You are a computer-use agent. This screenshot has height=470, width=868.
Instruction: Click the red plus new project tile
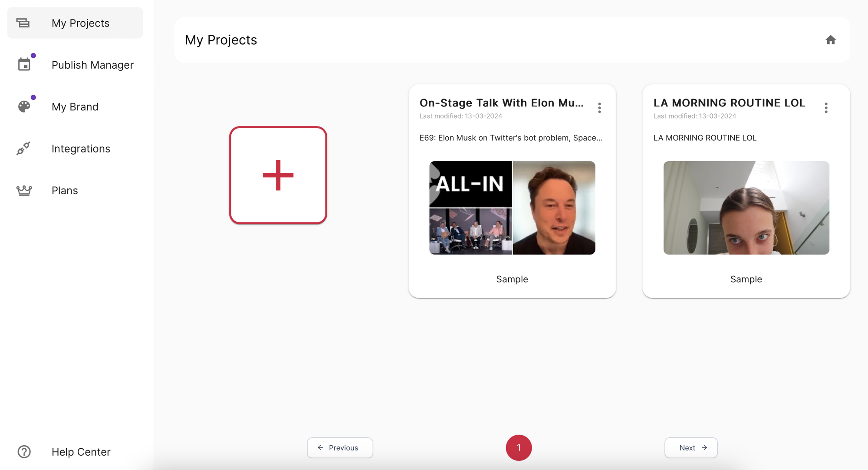tap(278, 175)
